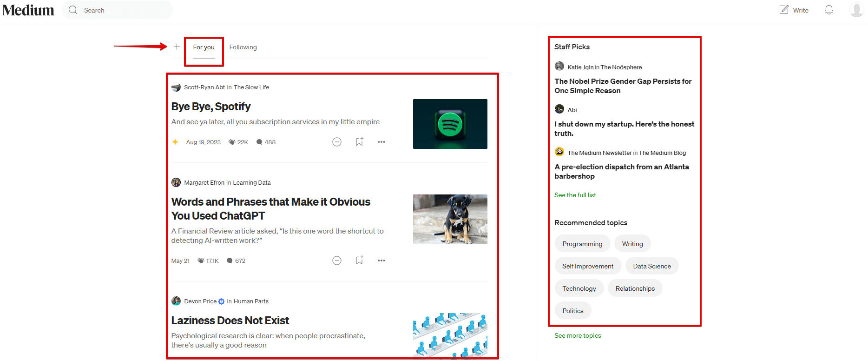Select the Technology topic chip
The height and width of the screenshot is (361, 868).
[579, 288]
